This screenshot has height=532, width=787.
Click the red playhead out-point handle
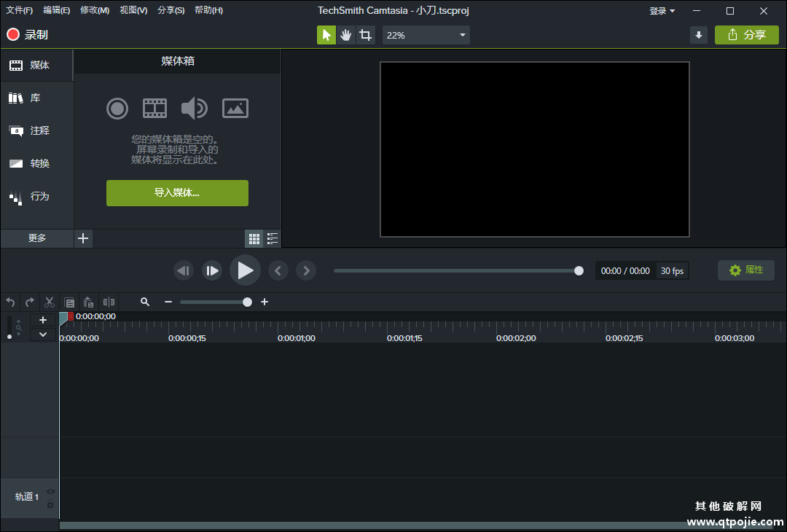point(71,316)
